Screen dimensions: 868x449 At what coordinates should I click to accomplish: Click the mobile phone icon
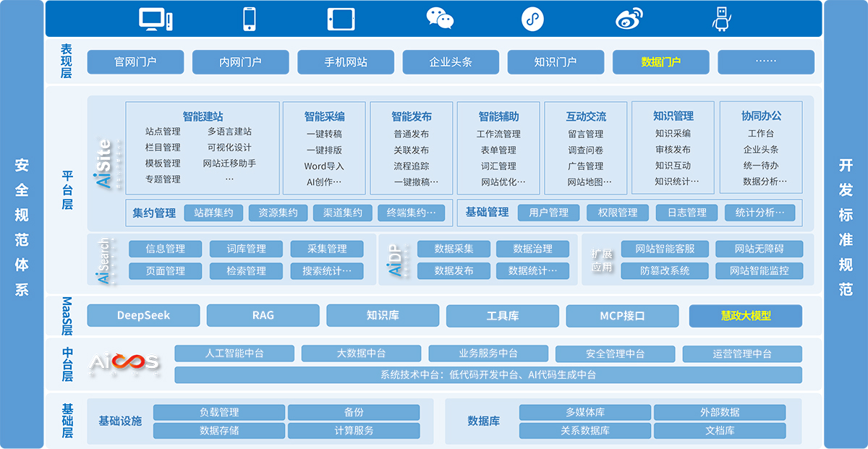coord(250,20)
